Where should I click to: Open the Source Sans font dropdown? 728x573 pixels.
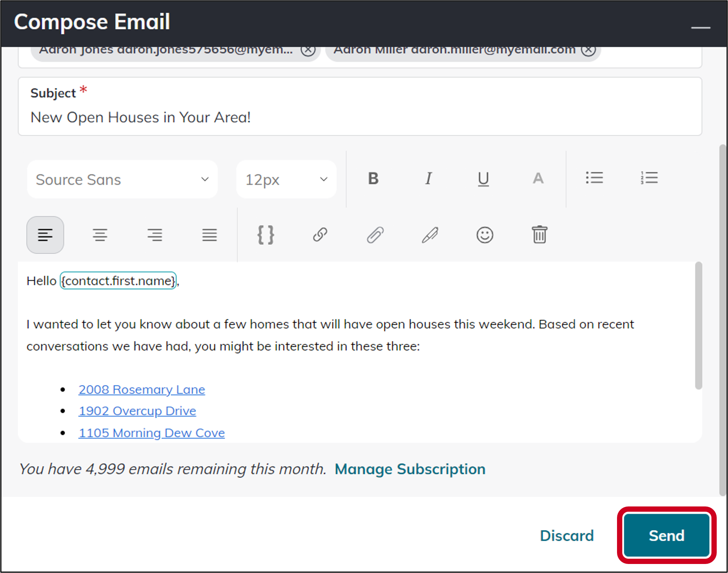click(x=122, y=179)
